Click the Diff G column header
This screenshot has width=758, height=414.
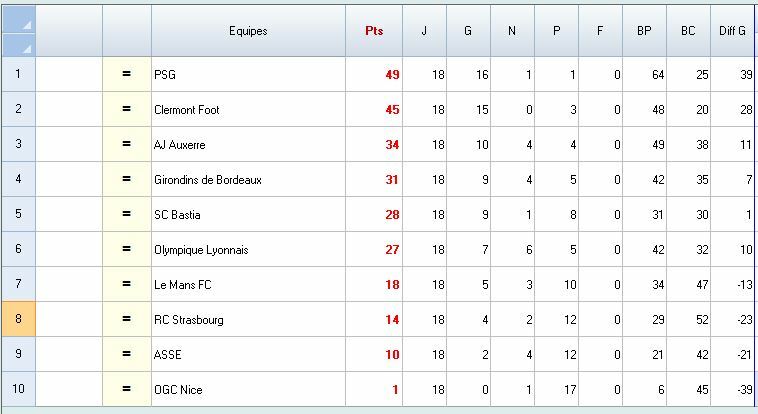[x=733, y=31]
